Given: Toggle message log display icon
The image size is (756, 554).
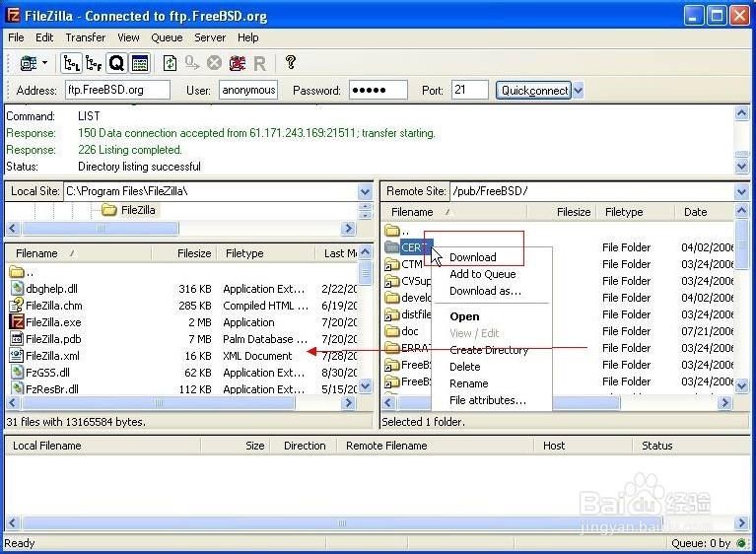Looking at the screenshot, I should [x=140, y=63].
